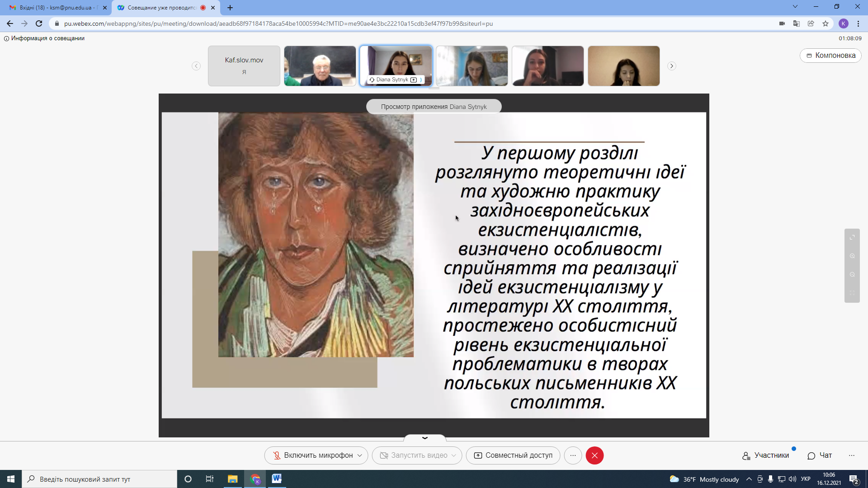Image resolution: width=868 pixels, height=488 pixels.
Task: Open the Чат panel
Action: (820, 455)
